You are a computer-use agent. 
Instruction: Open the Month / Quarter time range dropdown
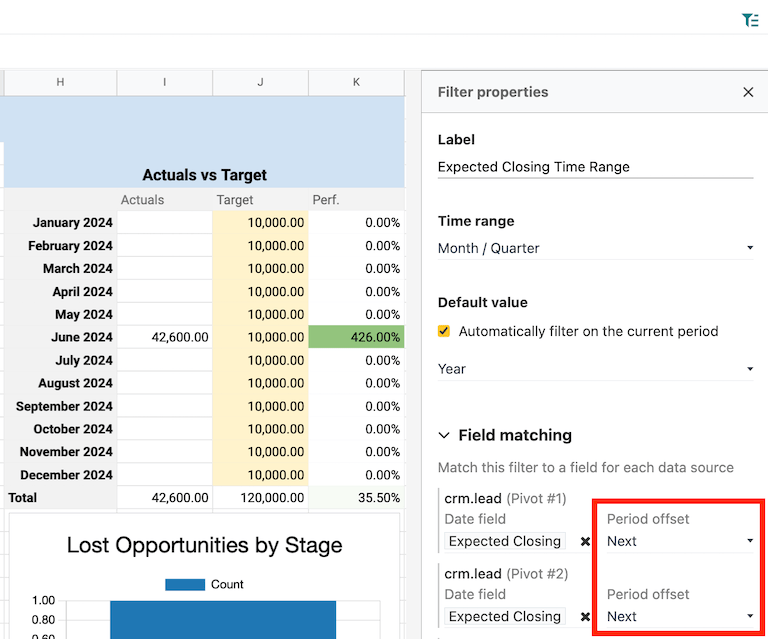595,248
